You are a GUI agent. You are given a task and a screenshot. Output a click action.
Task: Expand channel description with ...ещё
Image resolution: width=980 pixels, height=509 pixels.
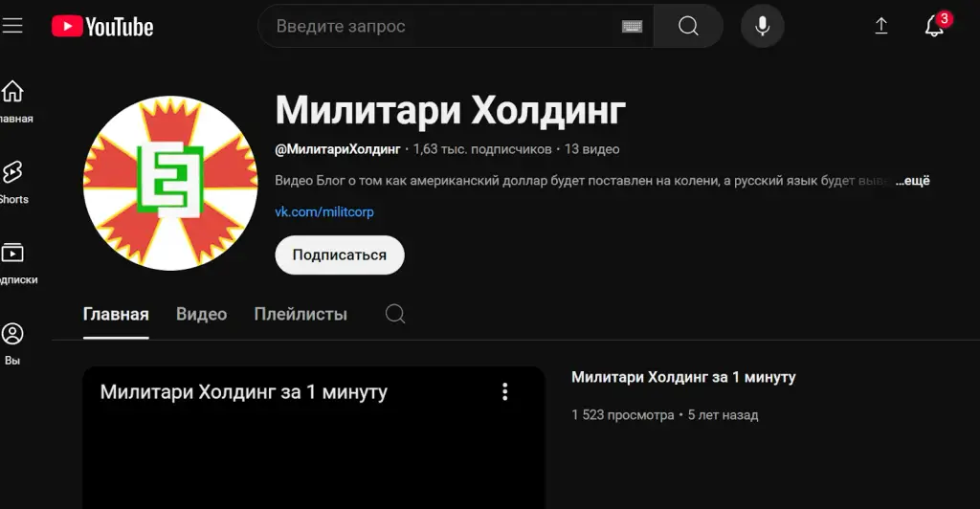click(912, 181)
